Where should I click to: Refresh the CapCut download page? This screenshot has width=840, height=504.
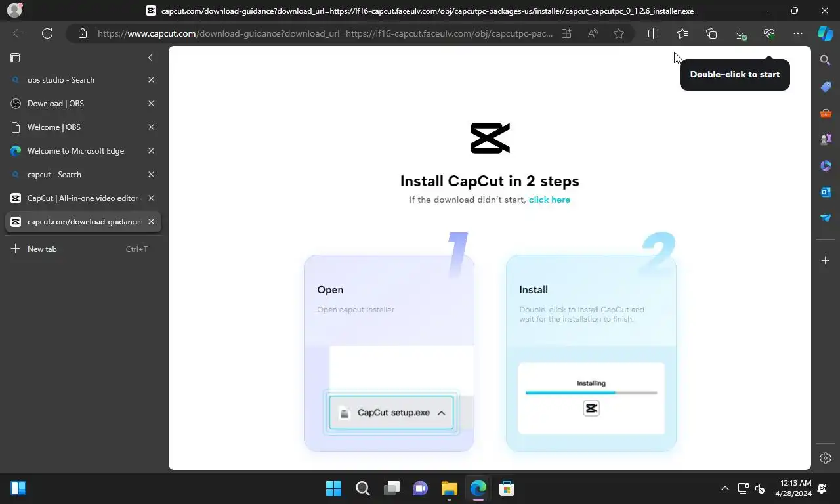tap(47, 33)
